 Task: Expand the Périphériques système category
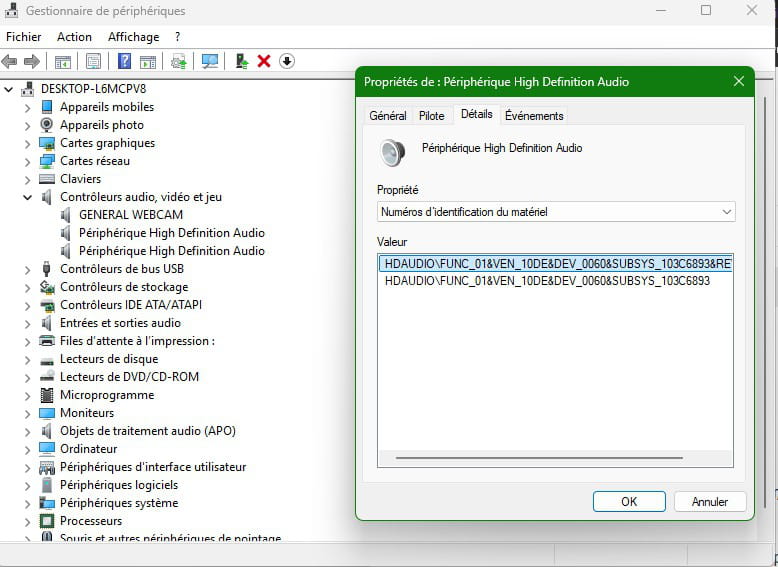pos(28,504)
